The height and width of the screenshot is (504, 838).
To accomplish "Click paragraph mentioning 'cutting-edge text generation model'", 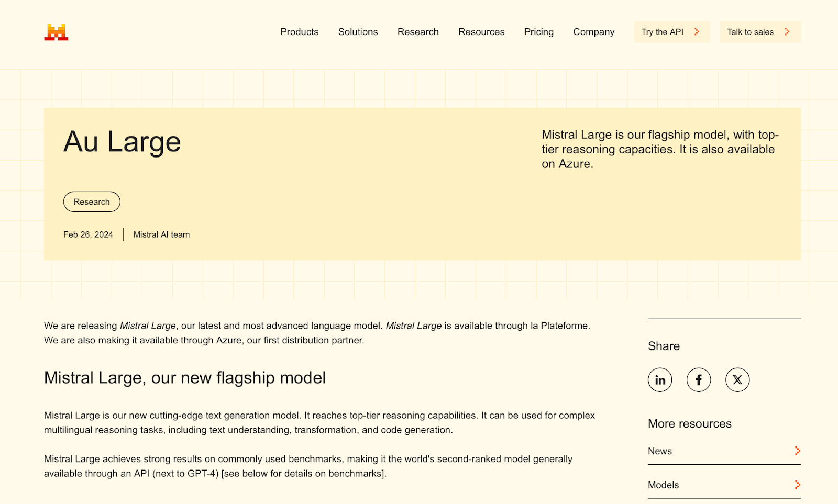I will tap(319, 422).
